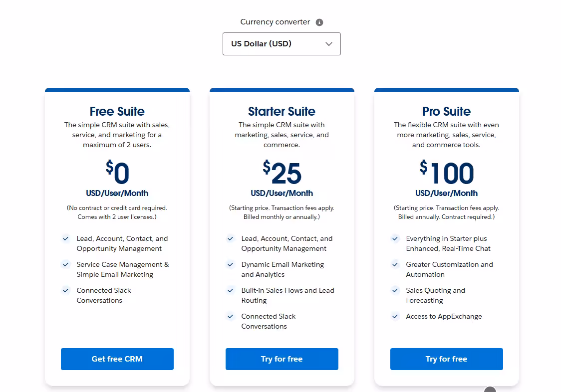Click the checkmark beside Lead, Account, Contact Management in Starter Suite

pyautogui.click(x=230, y=238)
